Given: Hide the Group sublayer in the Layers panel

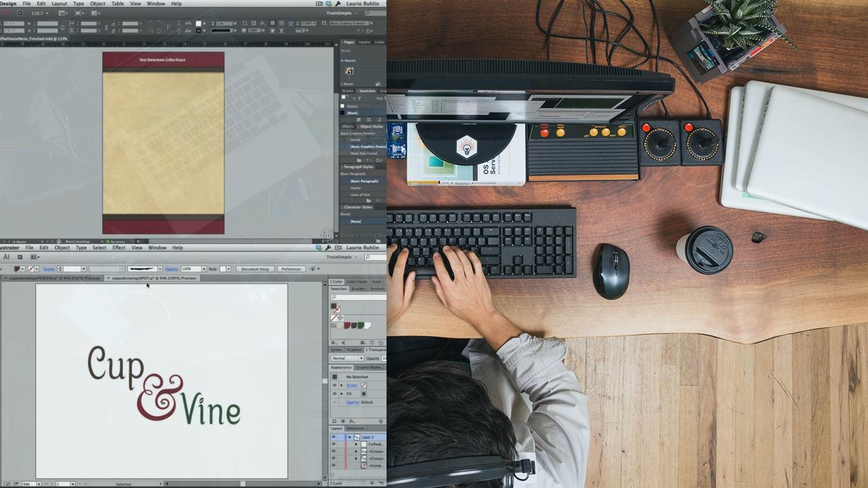Looking at the screenshot, I should [333, 451].
